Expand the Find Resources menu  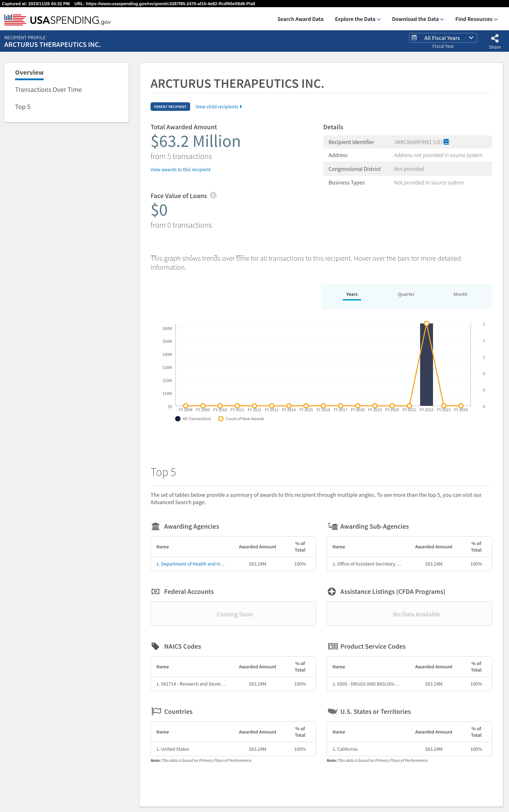[476, 19]
